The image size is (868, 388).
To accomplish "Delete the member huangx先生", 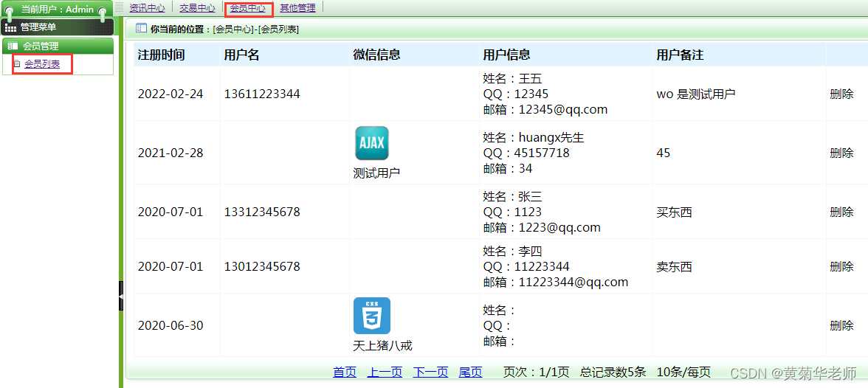I will [x=841, y=153].
